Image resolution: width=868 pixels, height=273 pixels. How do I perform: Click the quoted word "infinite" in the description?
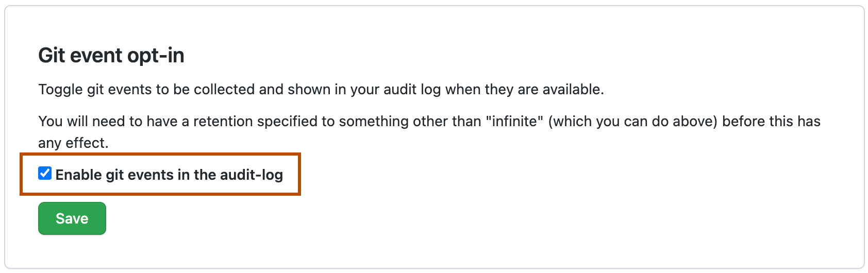(x=514, y=122)
